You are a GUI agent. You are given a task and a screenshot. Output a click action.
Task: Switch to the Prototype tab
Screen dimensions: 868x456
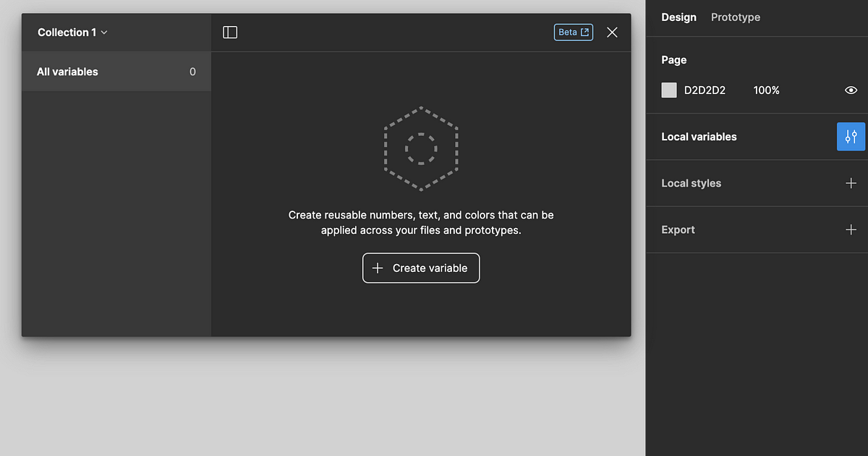click(x=735, y=17)
